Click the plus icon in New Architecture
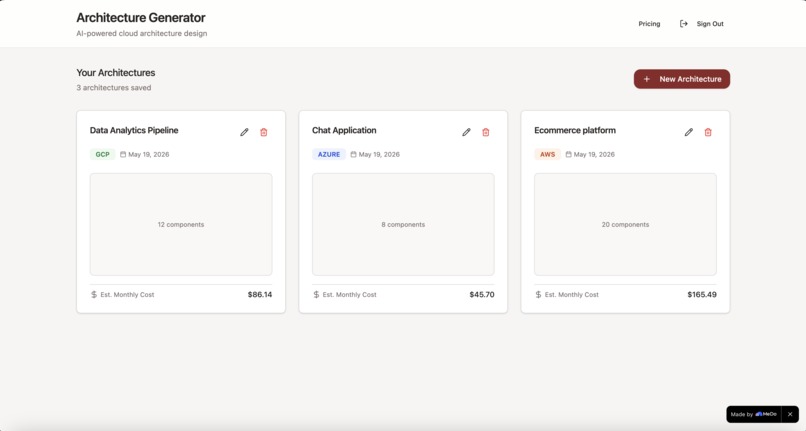The width and height of the screenshot is (806, 431). [647, 79]
